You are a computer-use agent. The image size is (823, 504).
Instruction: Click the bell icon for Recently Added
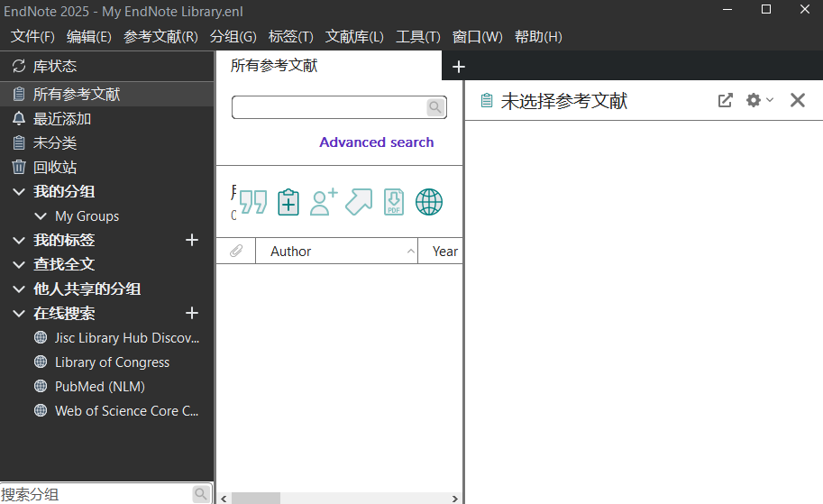click(19, 119)
